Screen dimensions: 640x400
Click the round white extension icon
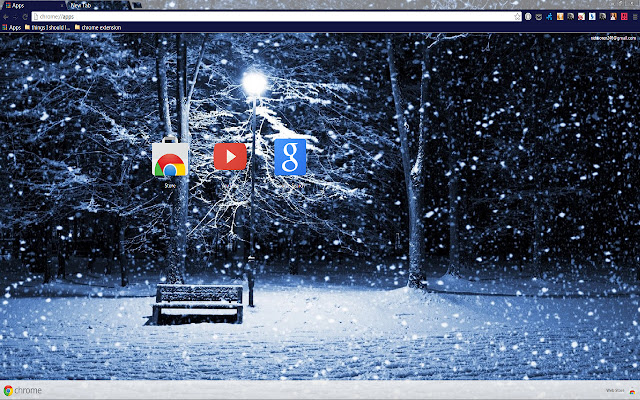coord(528,17)
